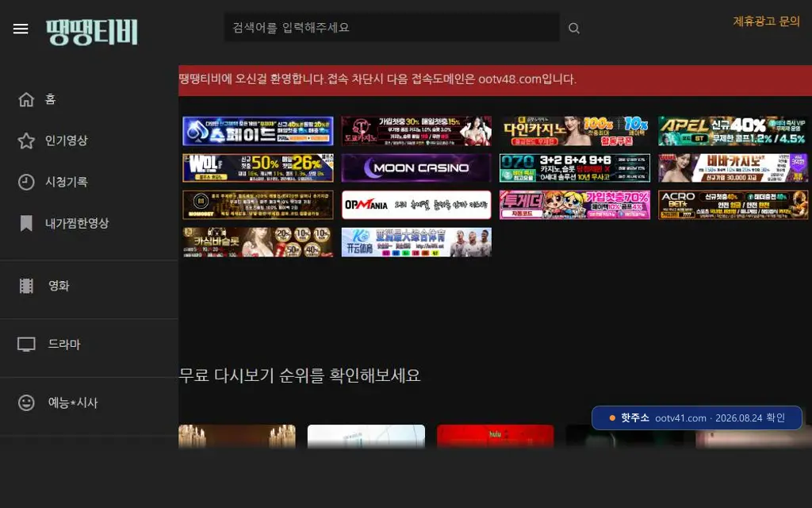
Task: Focus the 검색어를 입력해주세요 search field
Action: click(x=392, y=28)
